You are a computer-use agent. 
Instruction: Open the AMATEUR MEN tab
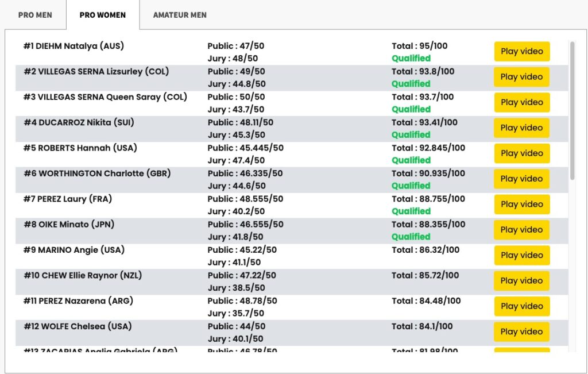coord(180,15)
